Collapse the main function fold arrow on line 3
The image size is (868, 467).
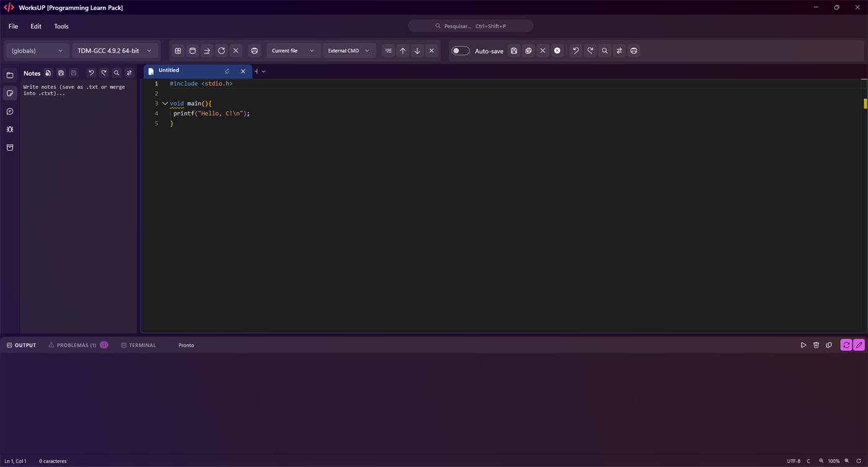coord(165,104)
